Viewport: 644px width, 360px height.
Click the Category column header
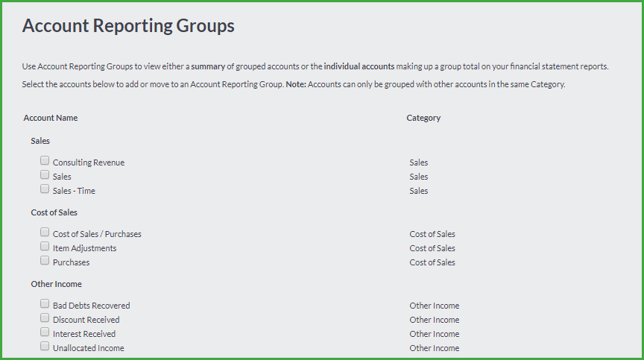(x=423, y=118)
